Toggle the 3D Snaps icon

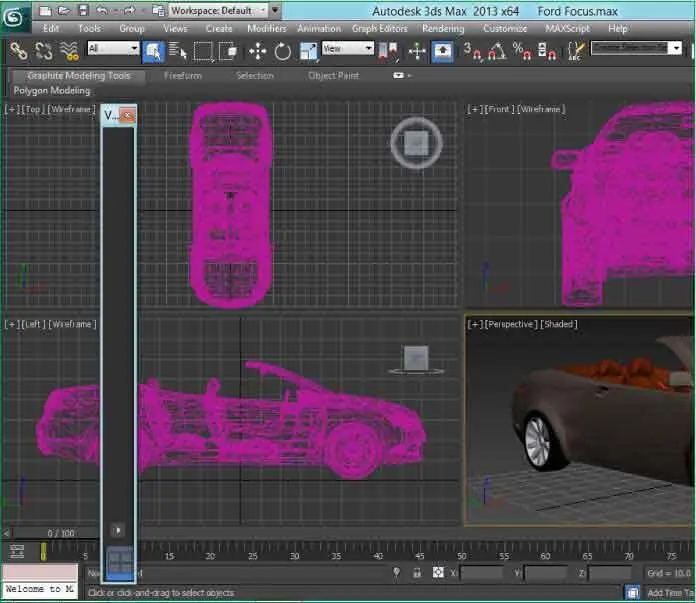472,52
